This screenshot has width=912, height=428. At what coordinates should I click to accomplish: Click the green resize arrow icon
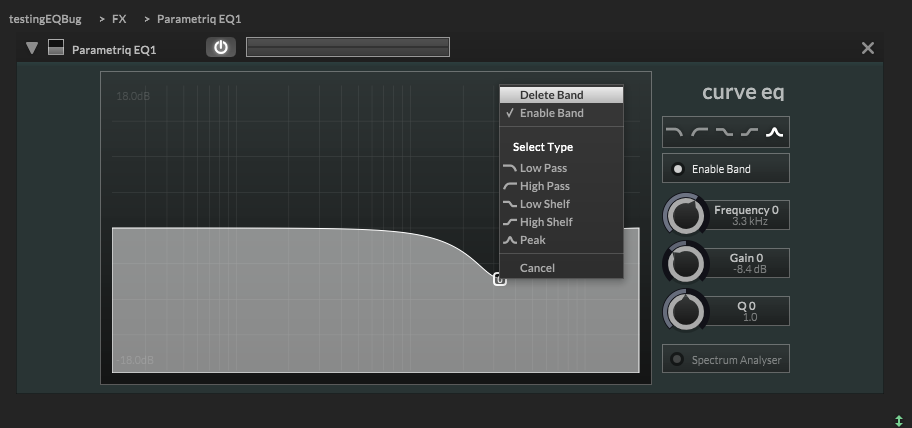pyautogui.click(x=898, y=421)
